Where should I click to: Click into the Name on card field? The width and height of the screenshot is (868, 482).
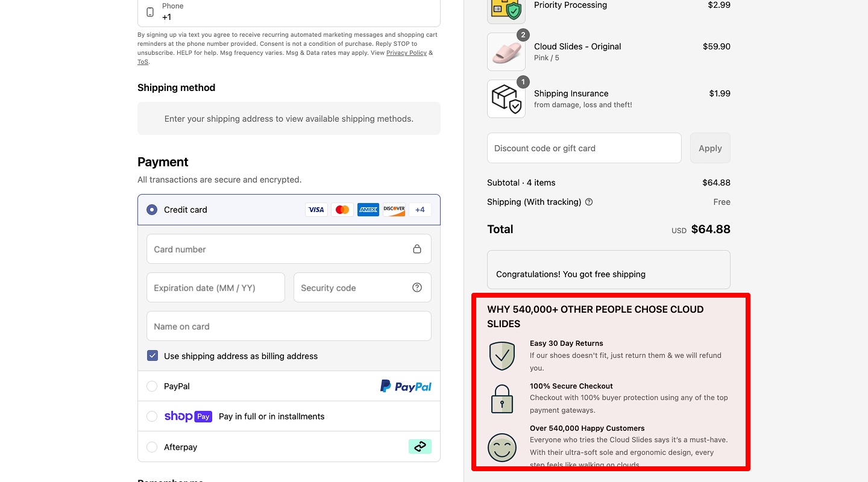click(x=289, y=327)
